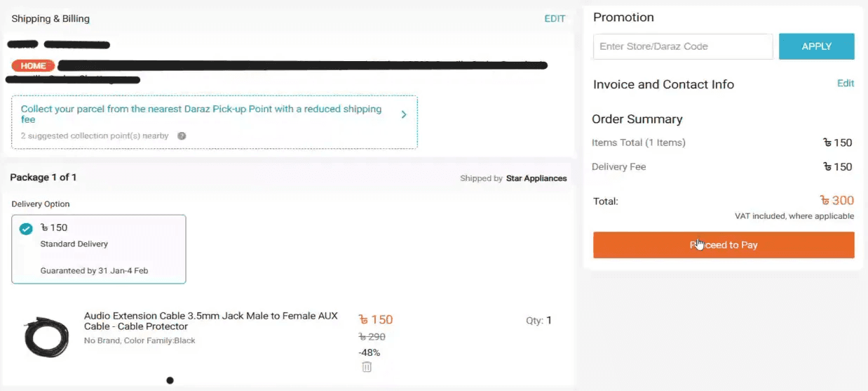Viewport: 868px width, 391px height.
Task: Click the Star Appliances seller name
Action: [x=536, y=178]
